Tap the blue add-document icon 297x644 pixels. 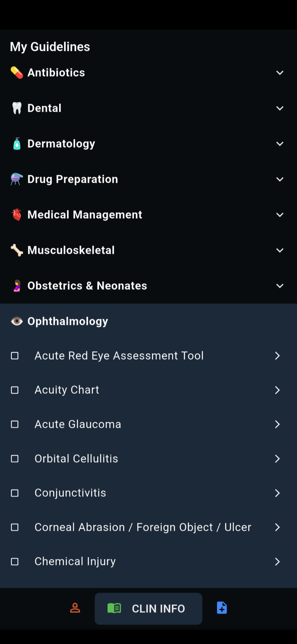pyautogui.click(x=222, y=608)
